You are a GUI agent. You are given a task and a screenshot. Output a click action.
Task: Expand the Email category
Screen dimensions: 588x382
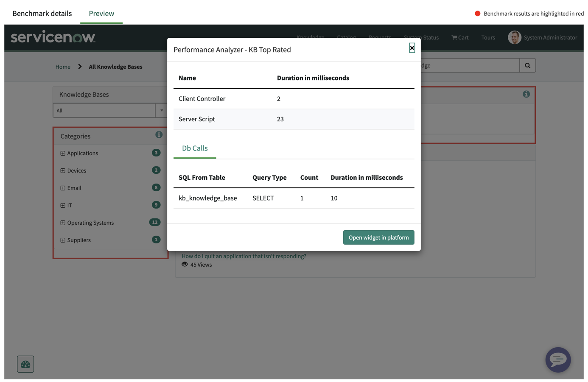tap(63, 188)
